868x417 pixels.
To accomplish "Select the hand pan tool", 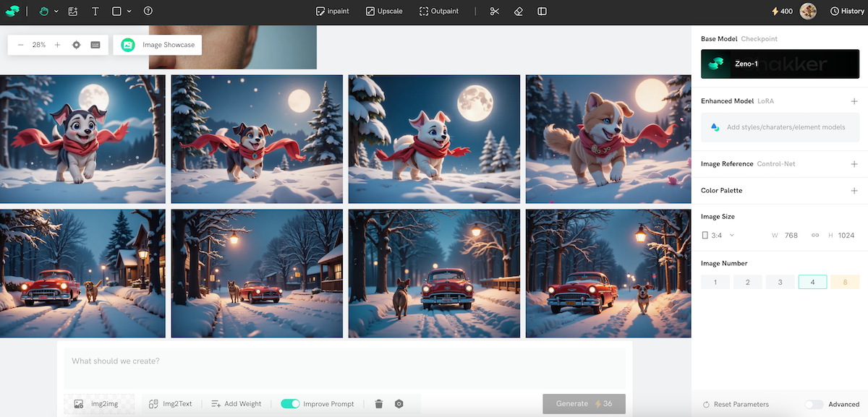I will click(43, 12).
